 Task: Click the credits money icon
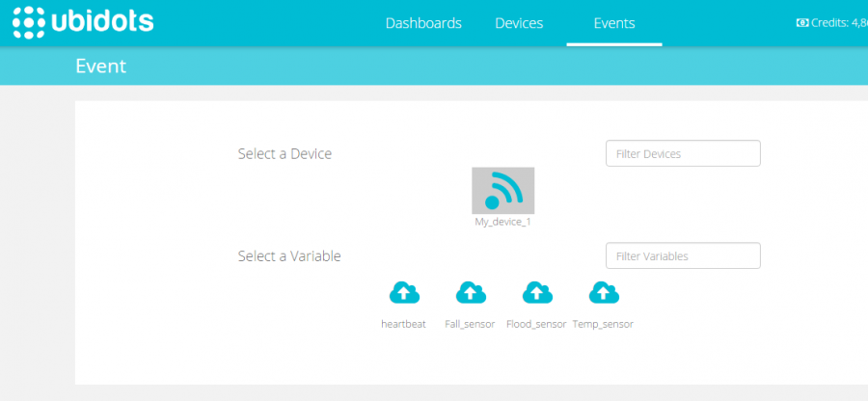[x=801, y=23]
